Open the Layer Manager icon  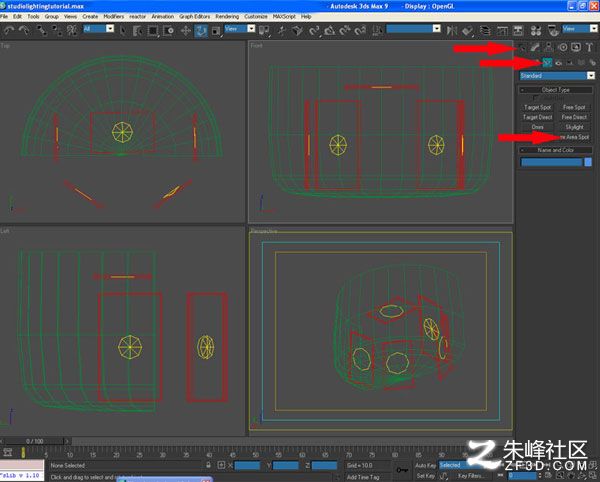(x=485, y=30)
